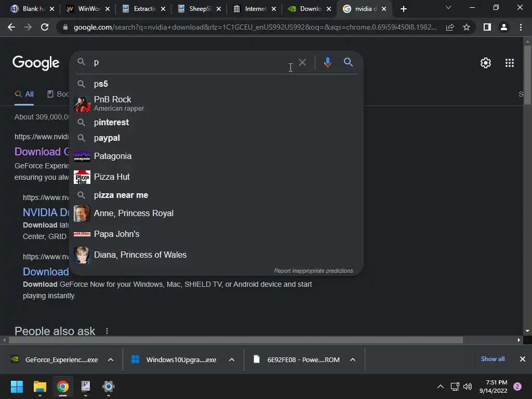Select the paypal suggestion

217,138
